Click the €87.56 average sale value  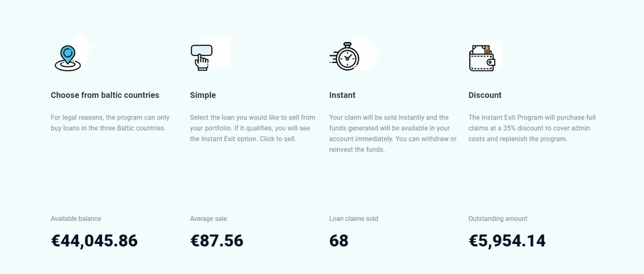(217, 240)
